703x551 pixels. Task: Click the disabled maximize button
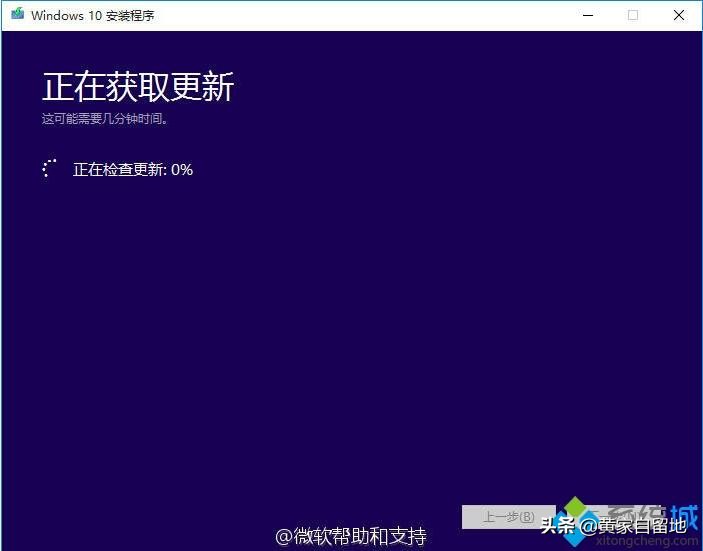click(x=633, y=15)
